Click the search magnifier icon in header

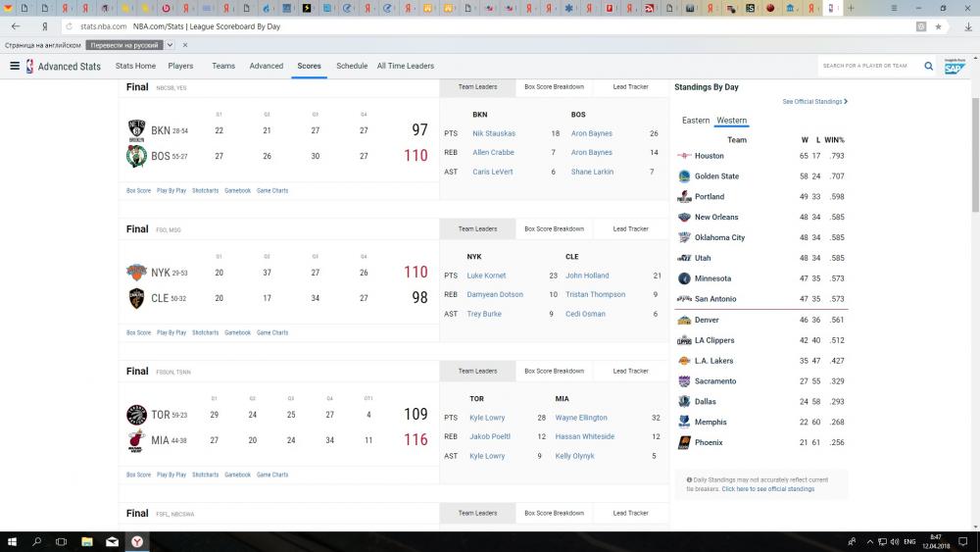coord(927,66)
